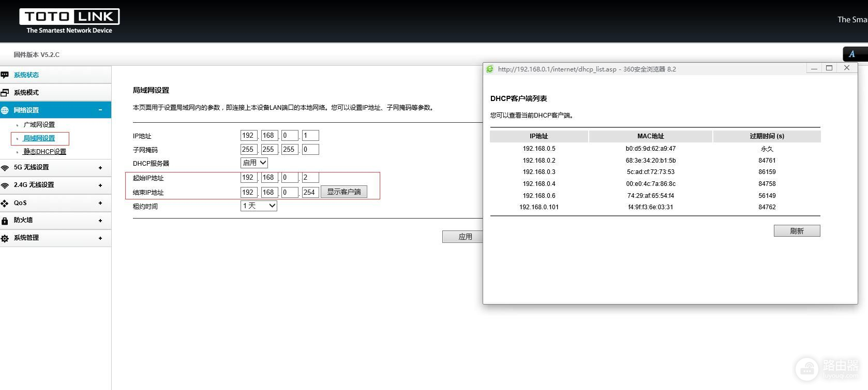Expand the 防火墙 section
The image size is (868, 390).
click(100, 221)
